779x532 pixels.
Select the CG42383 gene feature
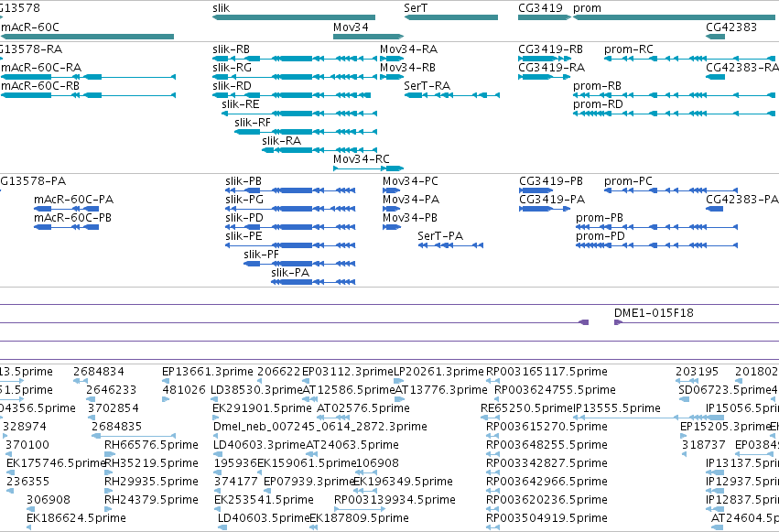point(716,37)
